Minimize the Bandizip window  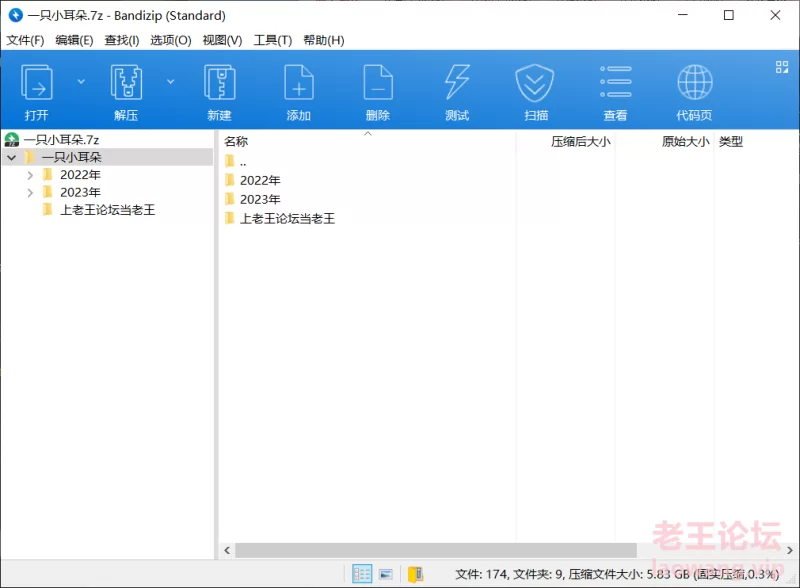pyautogui.click(x=683, y=15)
